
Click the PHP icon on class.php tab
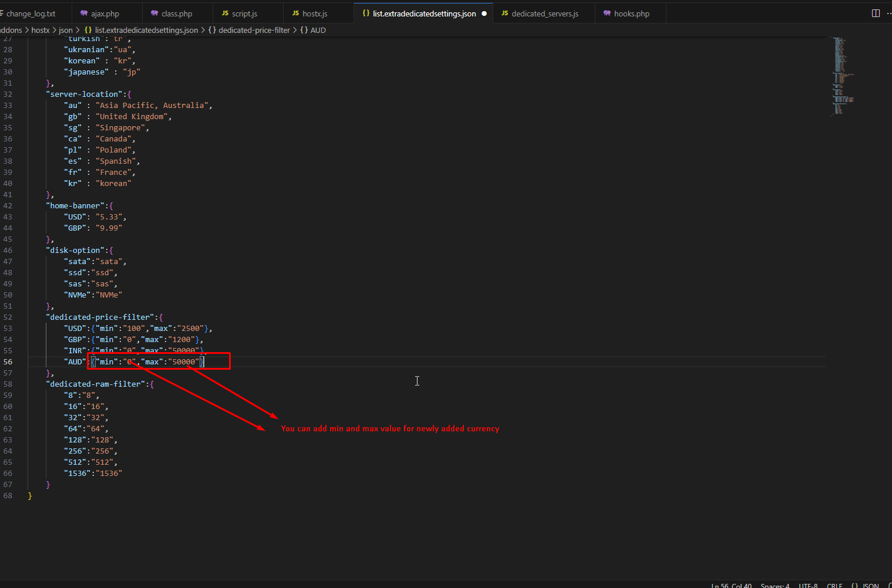(154, 13)
